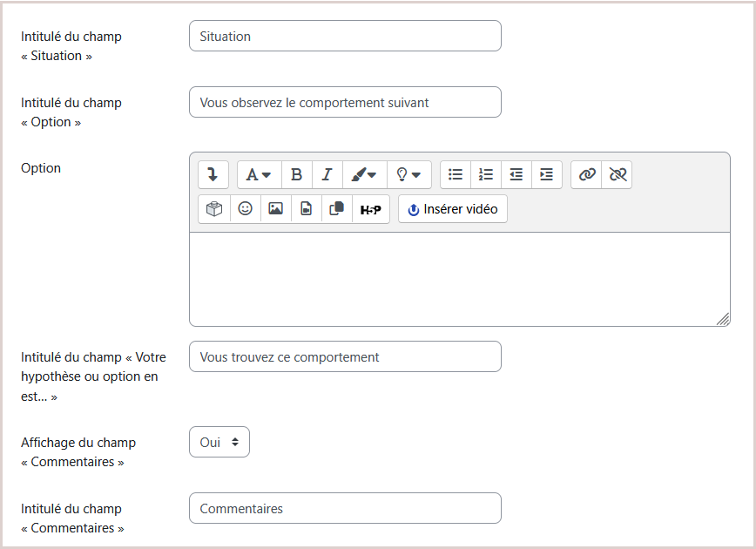
Task: Indent the selected text
Action: (x=547, y=174)
